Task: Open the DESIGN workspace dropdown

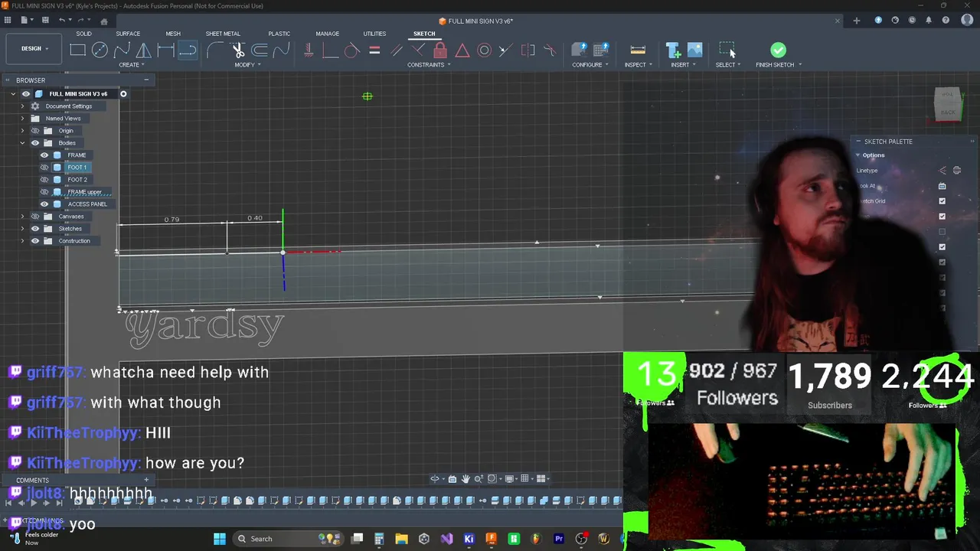Action: click(34, 49)
